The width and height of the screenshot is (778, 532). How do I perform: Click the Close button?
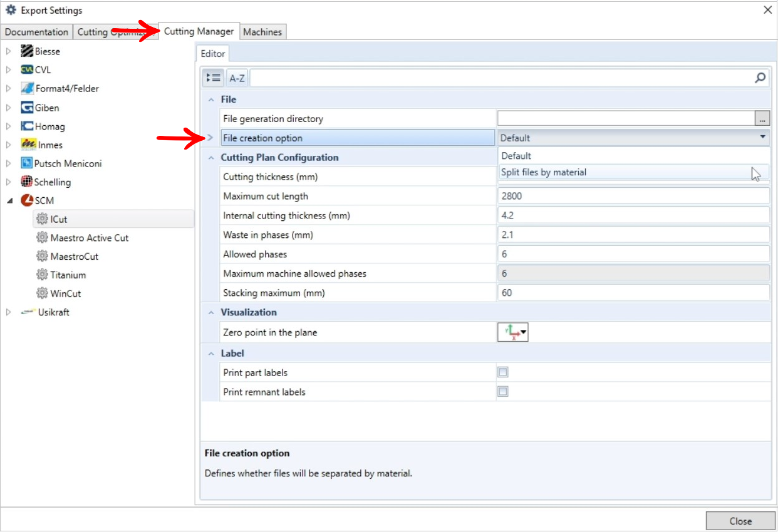click(740, 521)
